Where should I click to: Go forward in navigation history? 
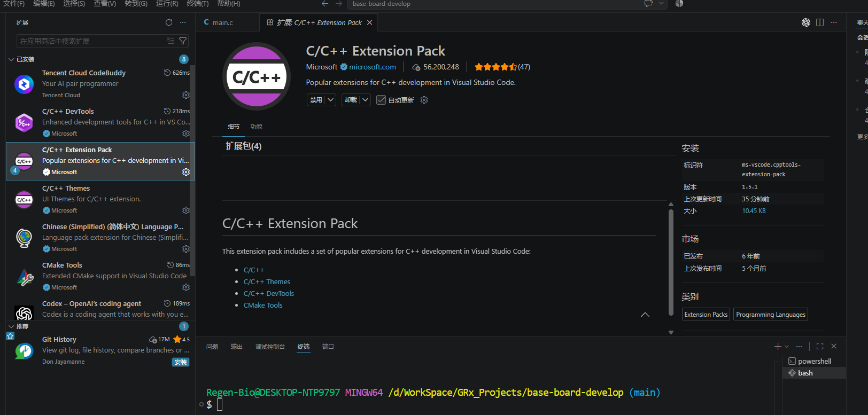pos(339,4)
